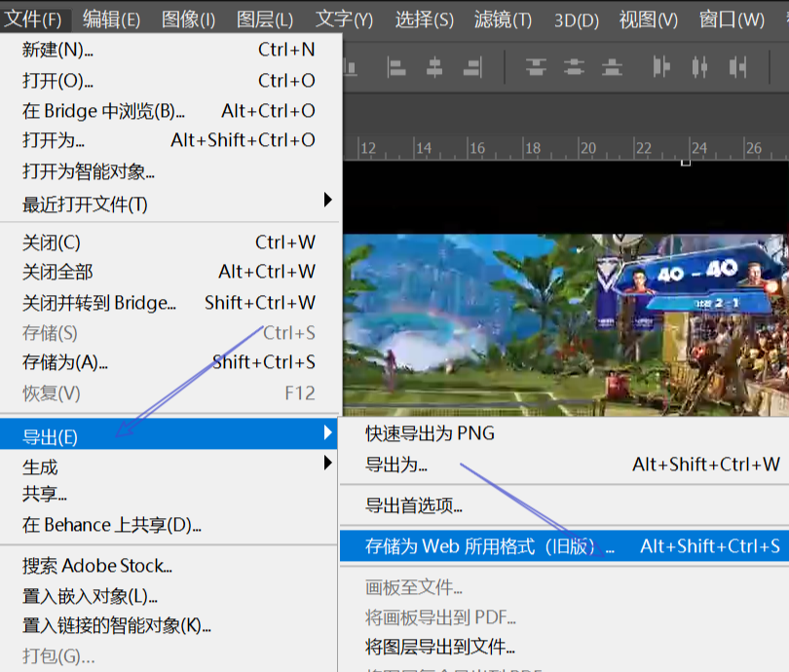The height and width of the screenshot is (672, 789).
Task: Select 快速导出为 PNG
Action: tap(430, 433)
